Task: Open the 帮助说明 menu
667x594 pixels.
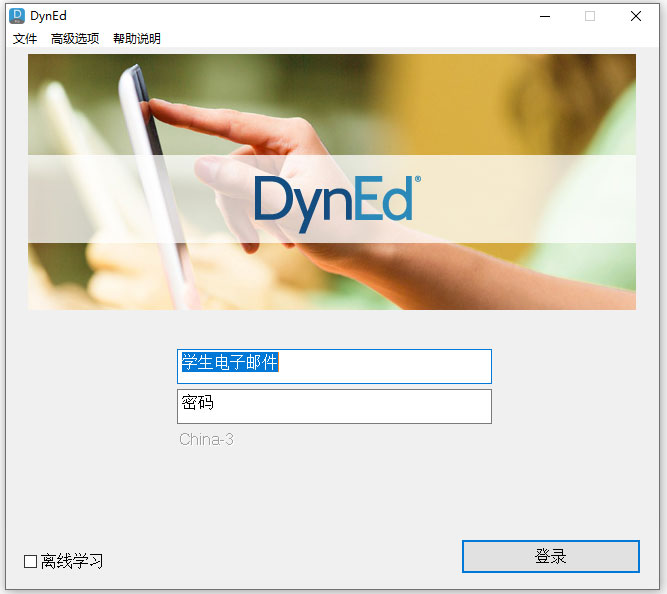Action: click(x=137, y=39)
